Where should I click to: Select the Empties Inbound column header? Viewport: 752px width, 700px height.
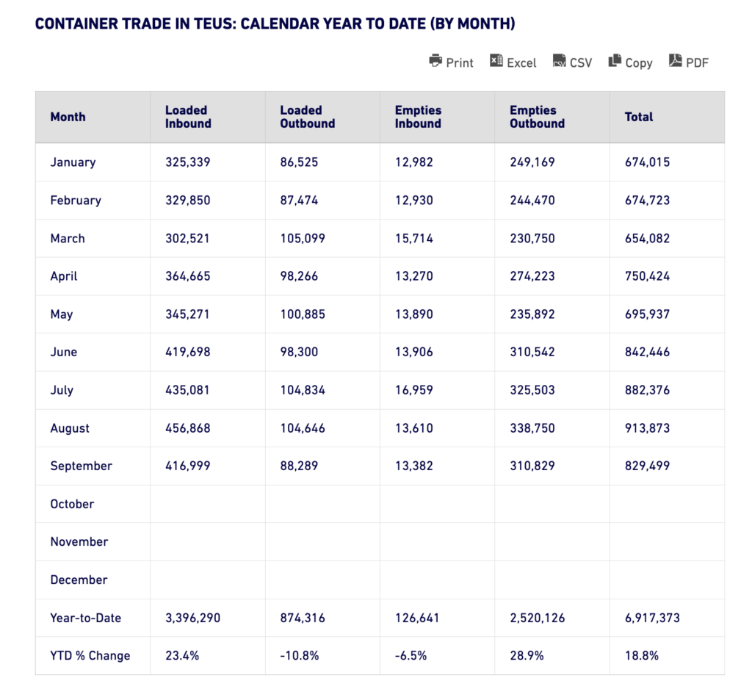pyautogui.click(x=418, y=117)
